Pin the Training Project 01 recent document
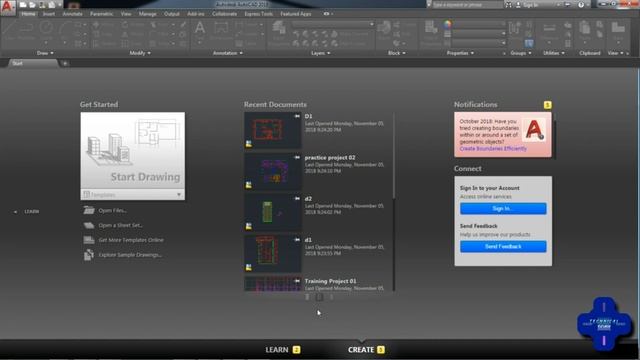Viewport: 640px width, 360px height. 297,281
